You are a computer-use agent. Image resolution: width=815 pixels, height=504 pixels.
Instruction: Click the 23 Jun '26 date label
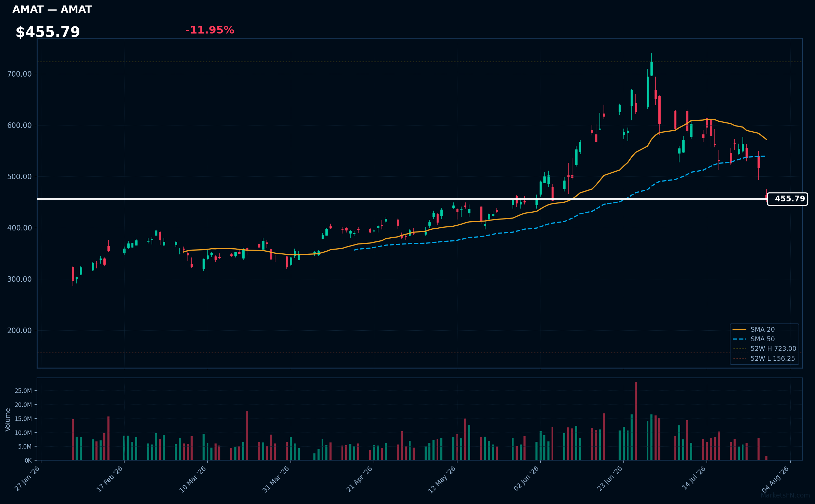click(609, 479)
